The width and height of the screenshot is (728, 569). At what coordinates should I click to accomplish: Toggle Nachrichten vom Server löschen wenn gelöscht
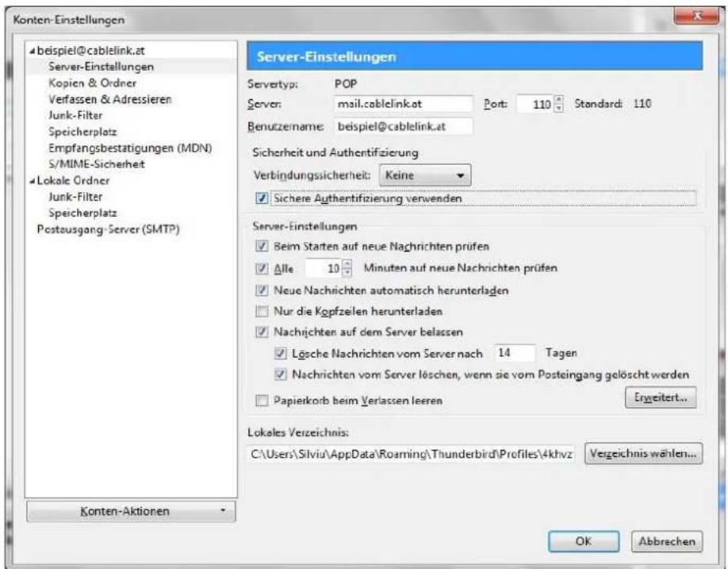click(281, 375)
